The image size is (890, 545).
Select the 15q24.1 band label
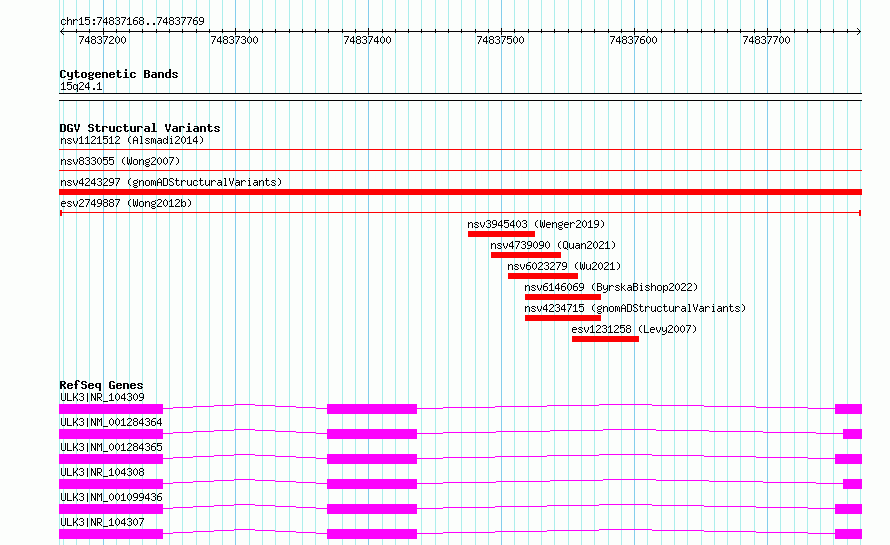point(81,86)
